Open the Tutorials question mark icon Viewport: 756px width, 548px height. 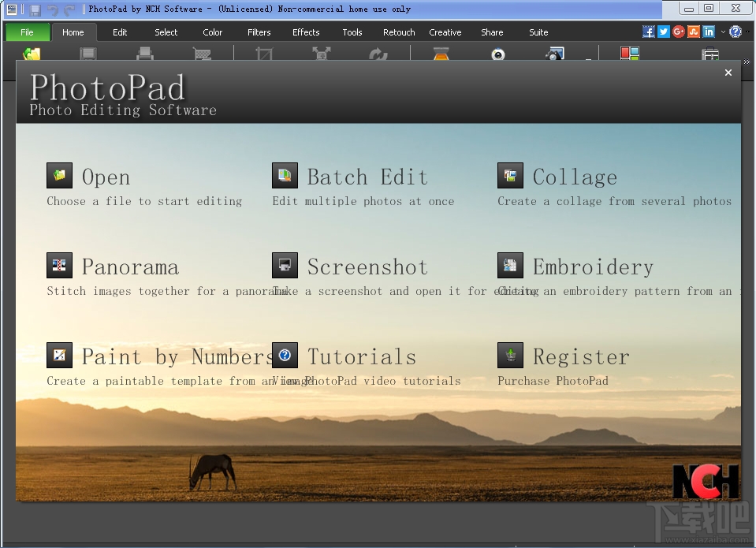(x=285, y=356)
